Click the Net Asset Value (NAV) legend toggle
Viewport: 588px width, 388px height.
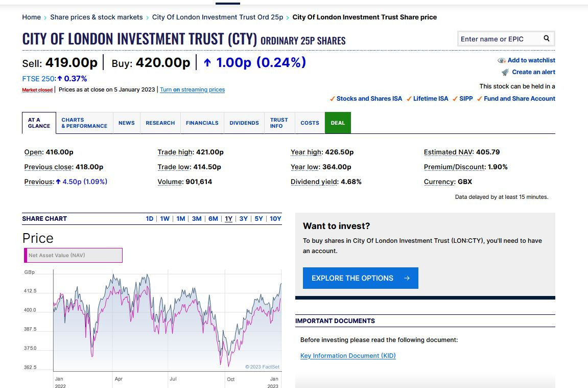(73, 255)
